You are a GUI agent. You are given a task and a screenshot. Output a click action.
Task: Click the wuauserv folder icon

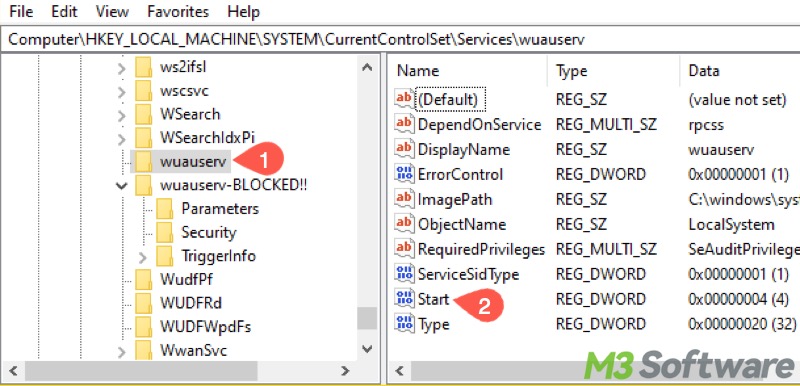tap(144, 162)
